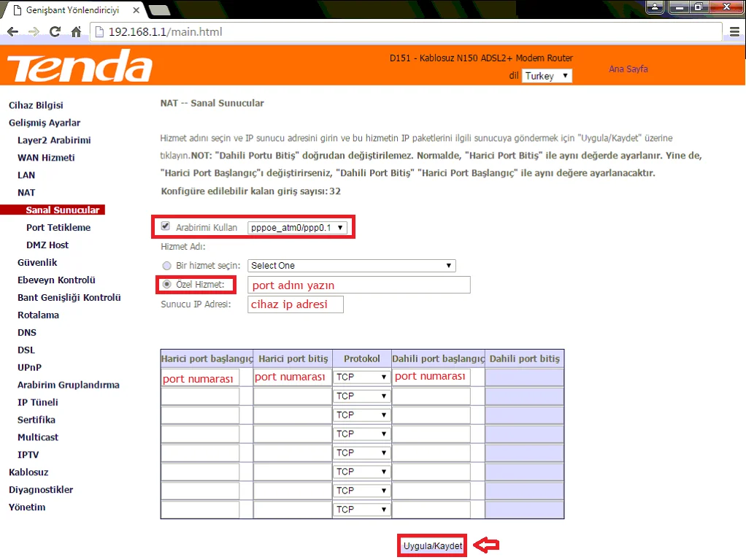Click the Uygula/Kaydet button
Image resolution: width=746 pixels, height=560 pixels.
tap(432, 545)
